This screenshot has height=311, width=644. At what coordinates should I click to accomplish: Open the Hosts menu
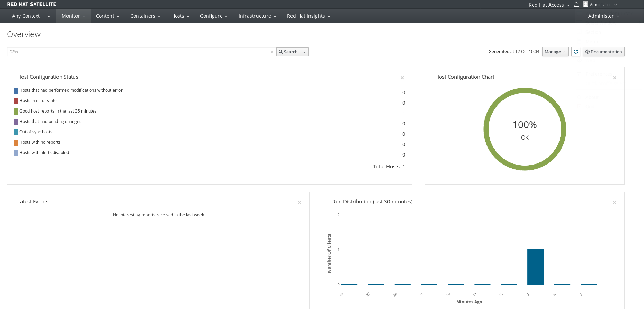(x=180, y=16)
